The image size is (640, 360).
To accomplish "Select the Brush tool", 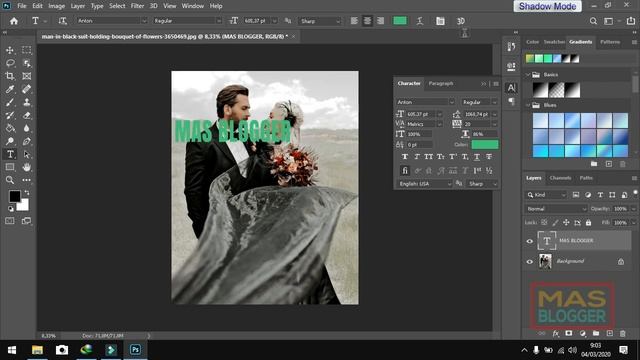I will click(10, 102).
